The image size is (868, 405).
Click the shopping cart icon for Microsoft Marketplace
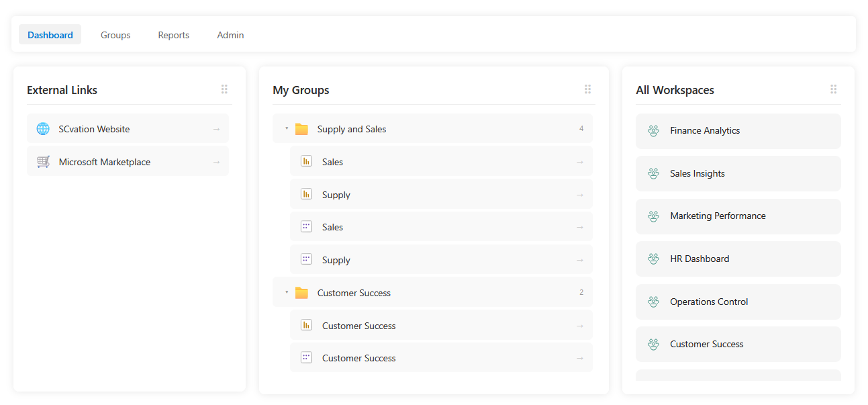click(43, 162)
